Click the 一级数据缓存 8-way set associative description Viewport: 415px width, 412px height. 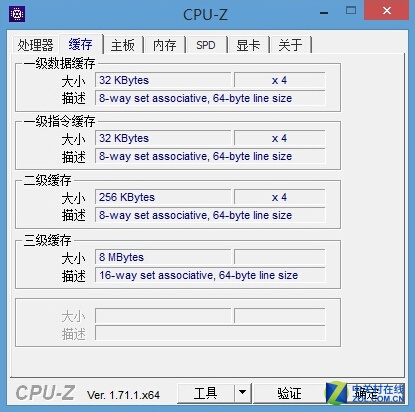coord(210,98)
